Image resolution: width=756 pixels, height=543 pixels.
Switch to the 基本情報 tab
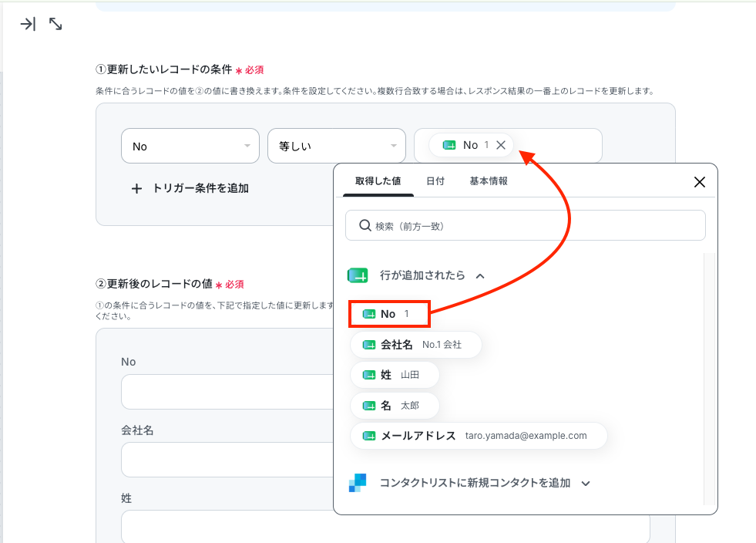point(489,181)
